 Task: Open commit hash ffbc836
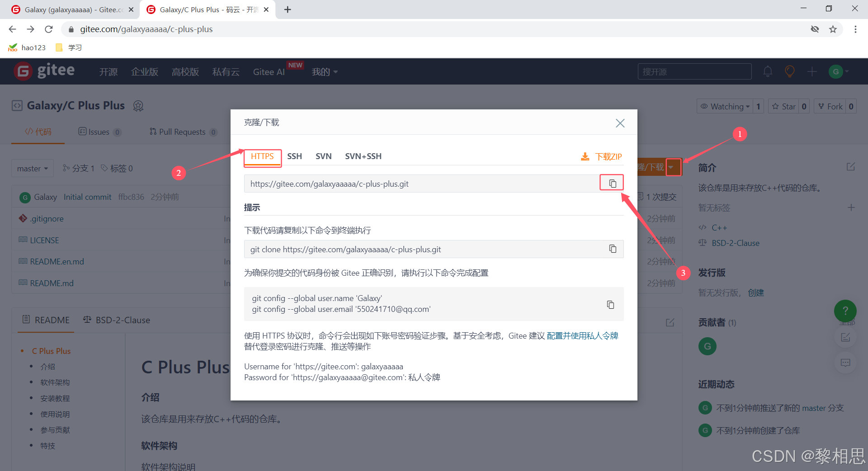(131, 197)
